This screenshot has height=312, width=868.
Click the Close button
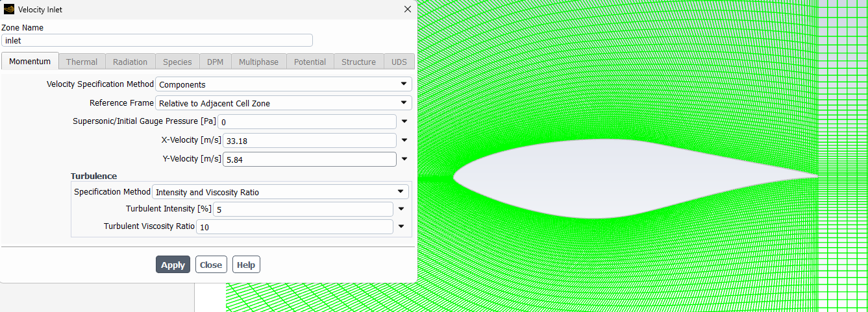coord(211,265)
